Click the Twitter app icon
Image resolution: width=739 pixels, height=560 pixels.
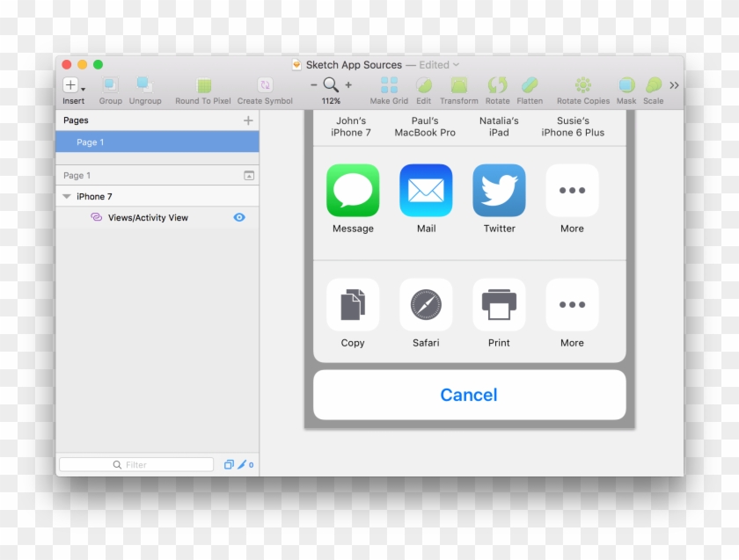click(499, 190)
